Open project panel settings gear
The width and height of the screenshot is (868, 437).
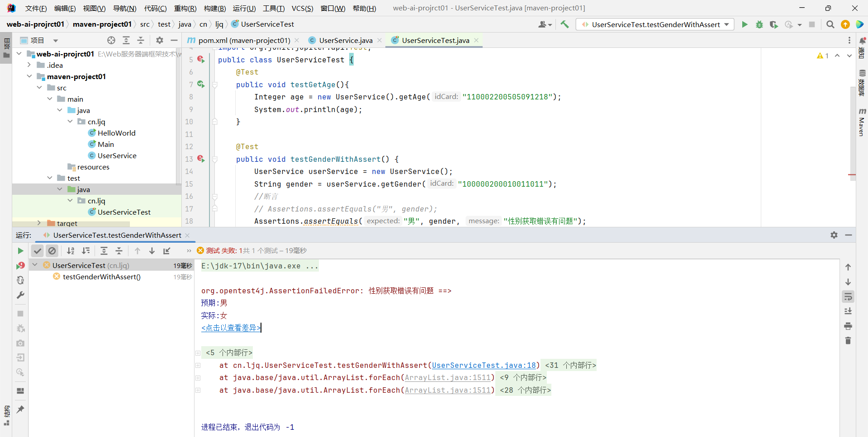(x=160, y=40)
